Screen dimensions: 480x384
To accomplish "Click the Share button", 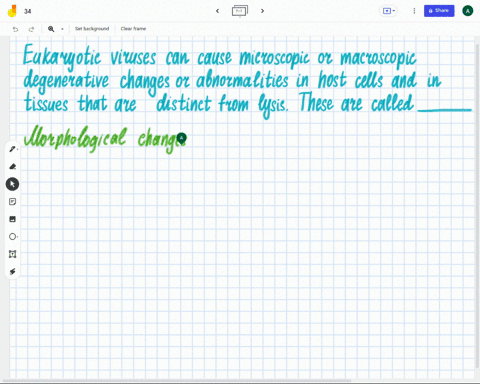I will (x=439, y=11).
